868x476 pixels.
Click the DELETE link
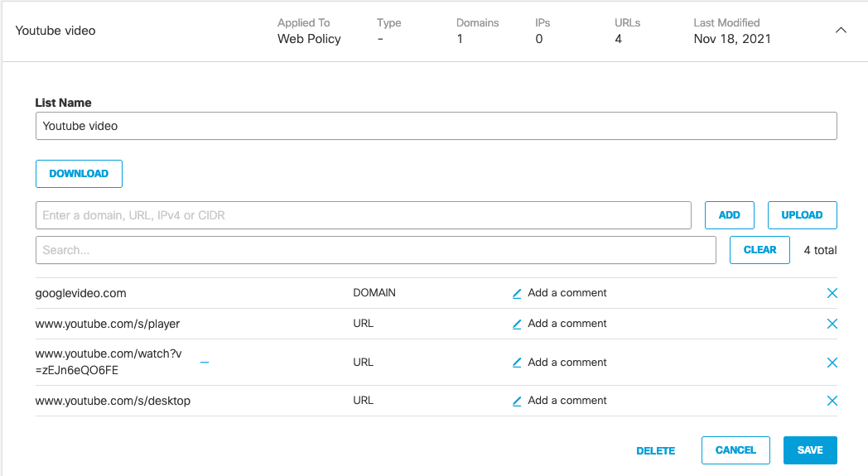[x=655, y=450]
